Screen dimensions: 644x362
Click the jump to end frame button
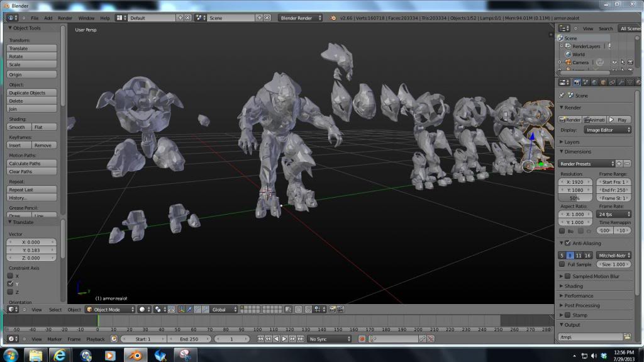299,339
